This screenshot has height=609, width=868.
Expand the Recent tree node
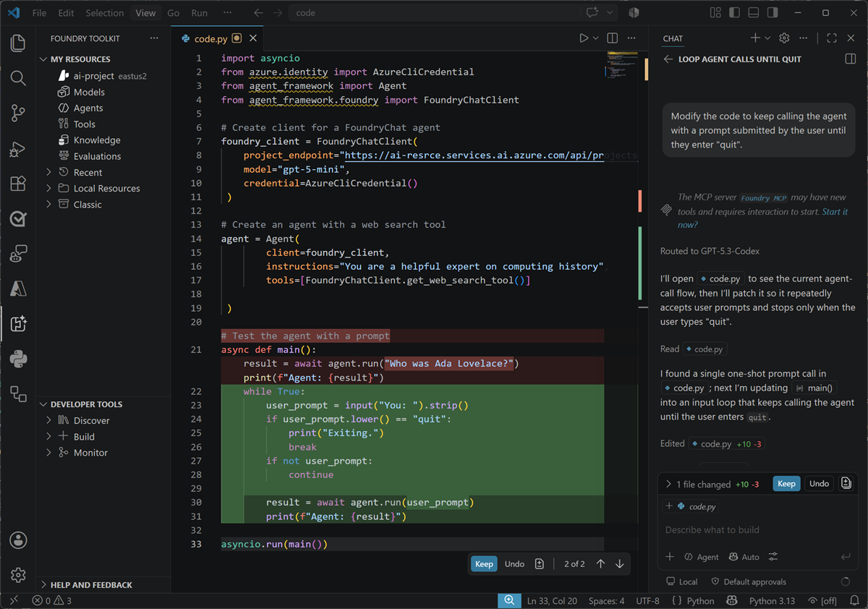point(49,172)
